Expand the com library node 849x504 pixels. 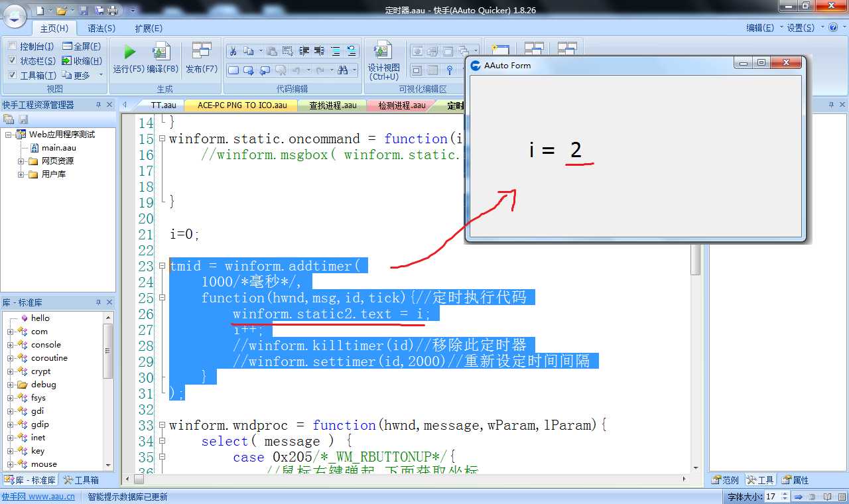coord(11,332)
